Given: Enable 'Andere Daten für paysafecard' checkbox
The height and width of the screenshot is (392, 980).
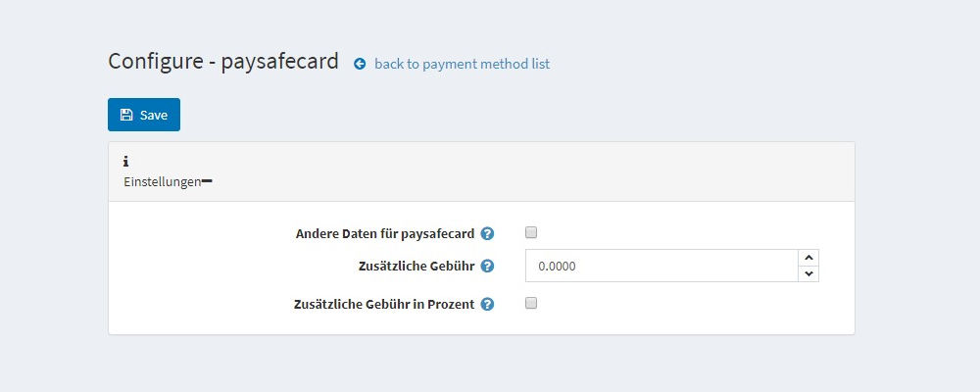Looking at the screenshot, I should coord(531,232).
